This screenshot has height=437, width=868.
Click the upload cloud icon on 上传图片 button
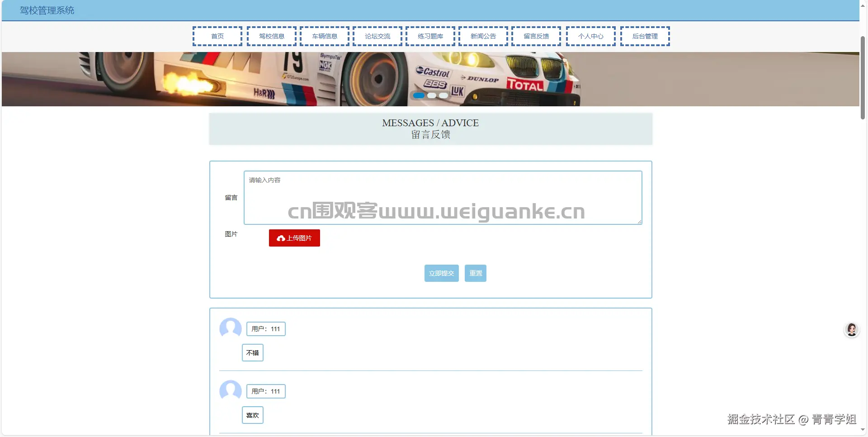click(280, 238)
